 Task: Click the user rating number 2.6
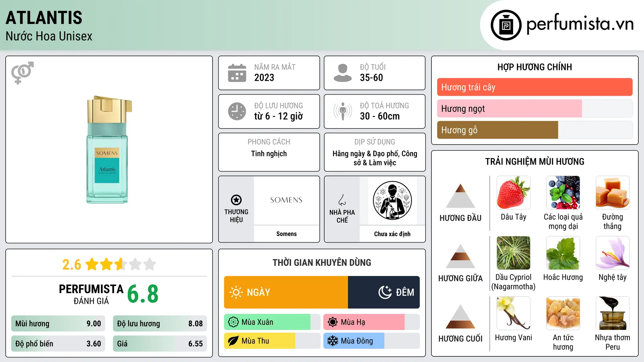(72, 265)
